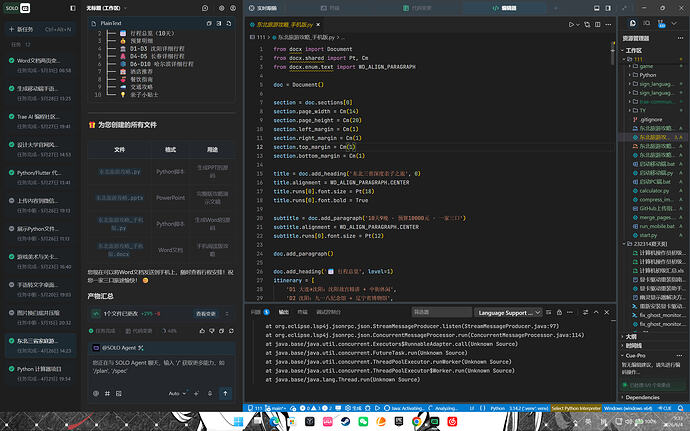Open the Auto model dropdown
The width and height of the screenshot is (690, 431).
[x=177, y=393]
